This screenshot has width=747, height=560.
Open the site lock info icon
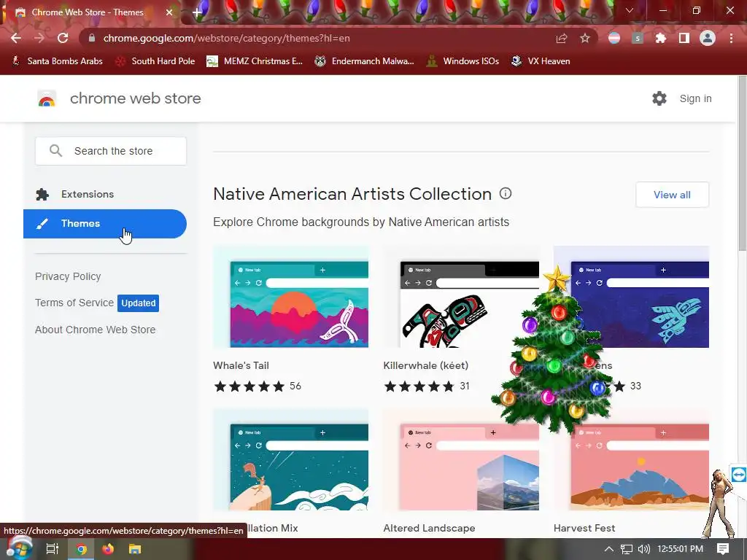[92, 38]
